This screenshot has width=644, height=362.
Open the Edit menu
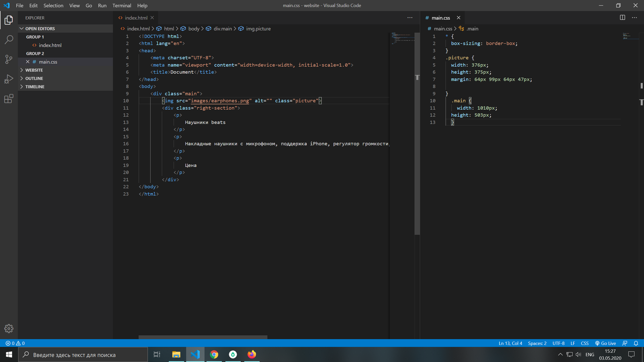(33, 5)
